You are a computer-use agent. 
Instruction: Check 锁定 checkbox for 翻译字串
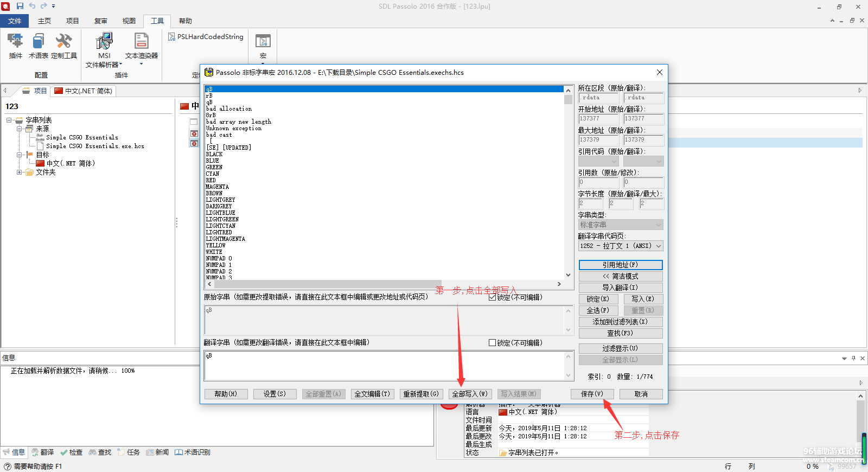[492, 343]
